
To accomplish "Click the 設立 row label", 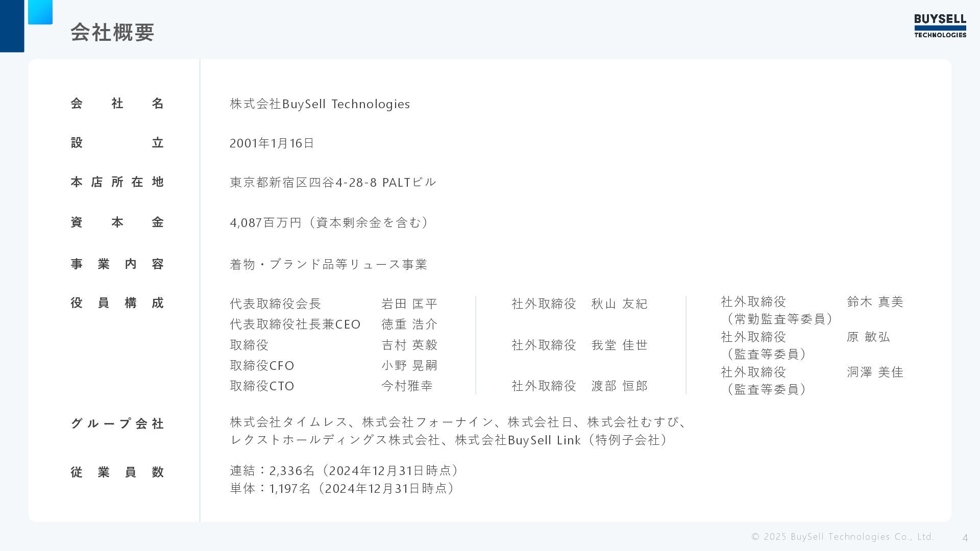I will 117,143.
